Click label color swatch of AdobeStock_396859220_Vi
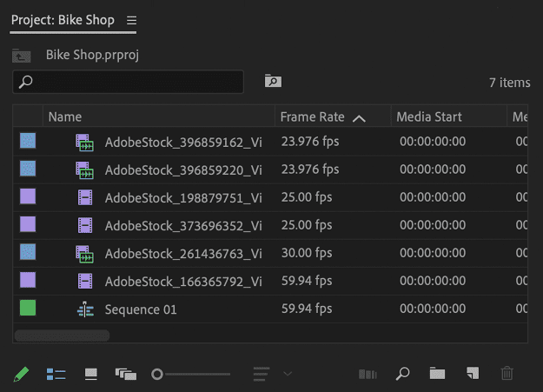 pos(28,169)
